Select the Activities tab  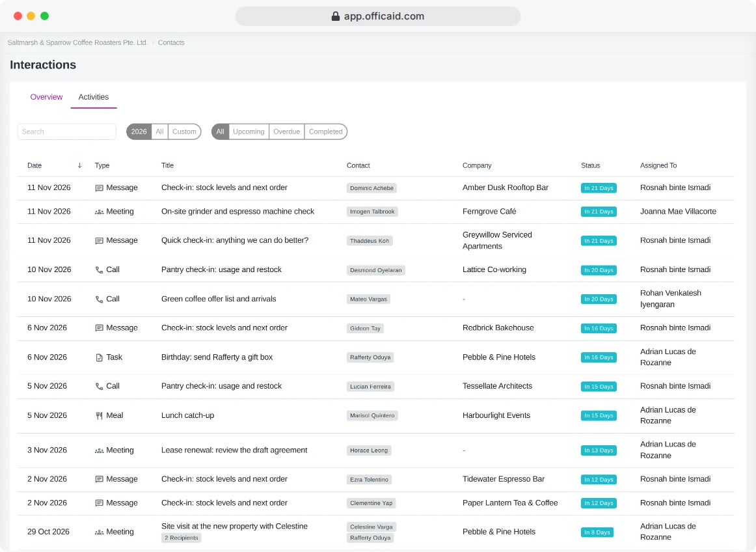pos(94,97)
